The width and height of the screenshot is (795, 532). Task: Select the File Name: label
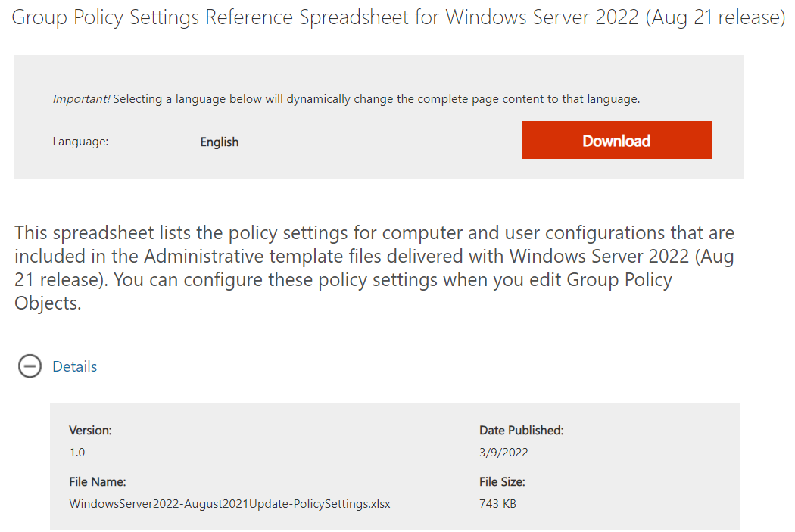pos(98,481)
